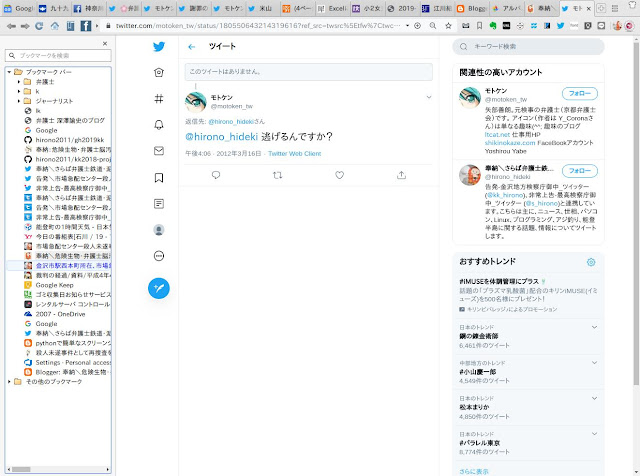640x476 pixels.
Task: Click the Facebook icon in the toolbar
Action: coord(86,26)
